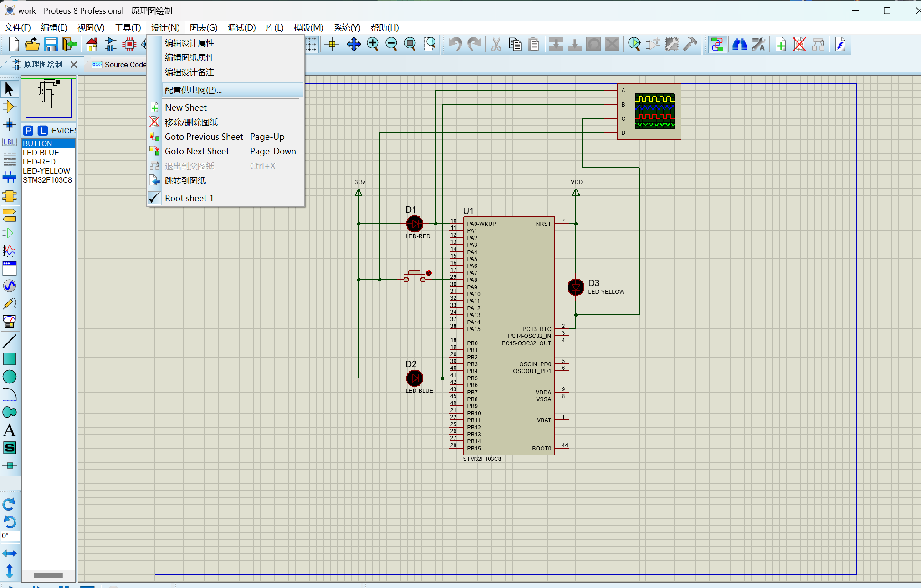Close the 原理图绘制 tab
The height and width of the screenshot is (588, 921).
74,65
